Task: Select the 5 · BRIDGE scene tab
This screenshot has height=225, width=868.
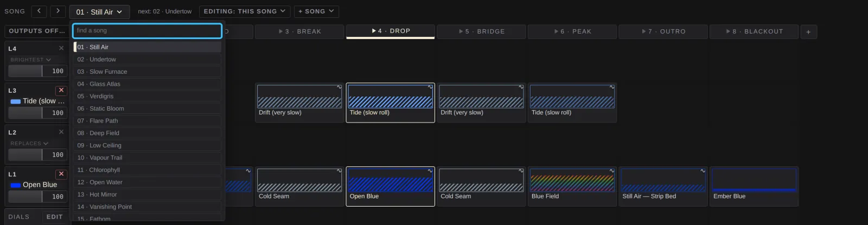Action: pyautogui.click(x=481, y=31)
